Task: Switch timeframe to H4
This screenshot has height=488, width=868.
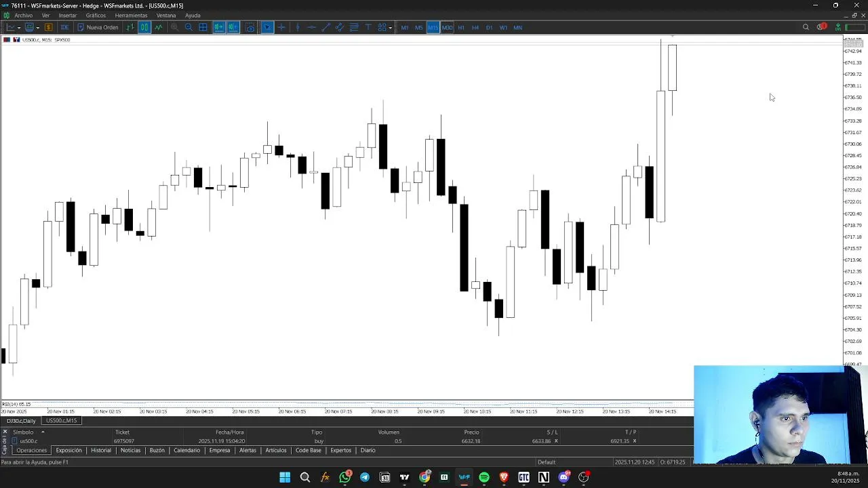Action: point(475,27)
